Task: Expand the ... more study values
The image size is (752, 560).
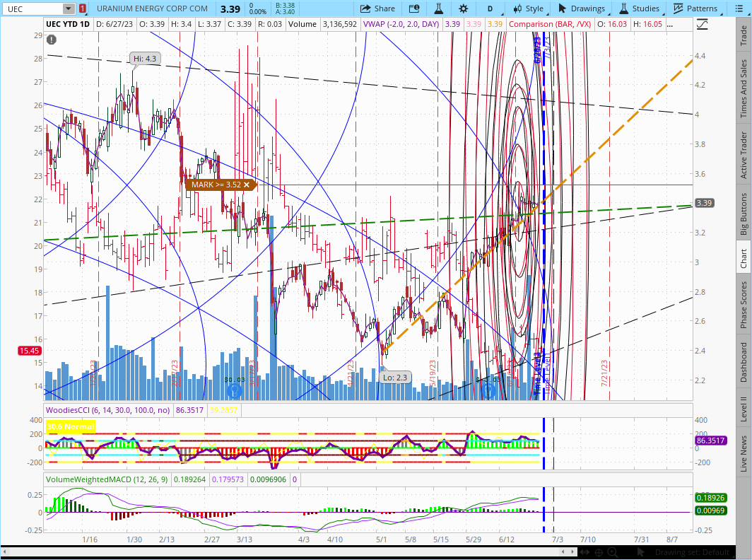Action: point(669,24)
